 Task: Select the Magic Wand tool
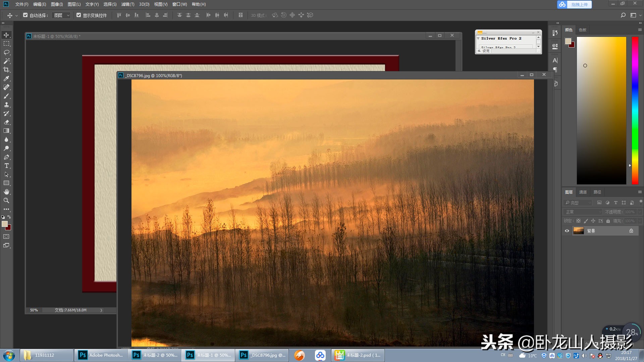[x=6, y=61]
